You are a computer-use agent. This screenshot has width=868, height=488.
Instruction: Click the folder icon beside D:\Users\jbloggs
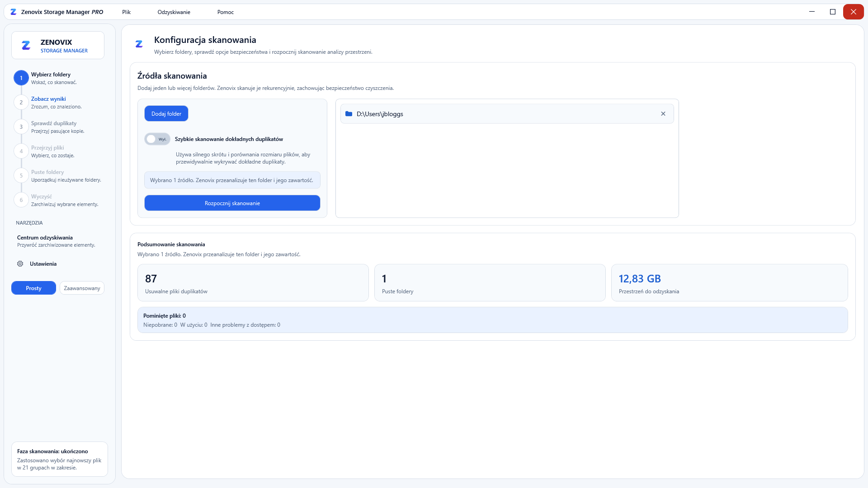tap(349, 114)
